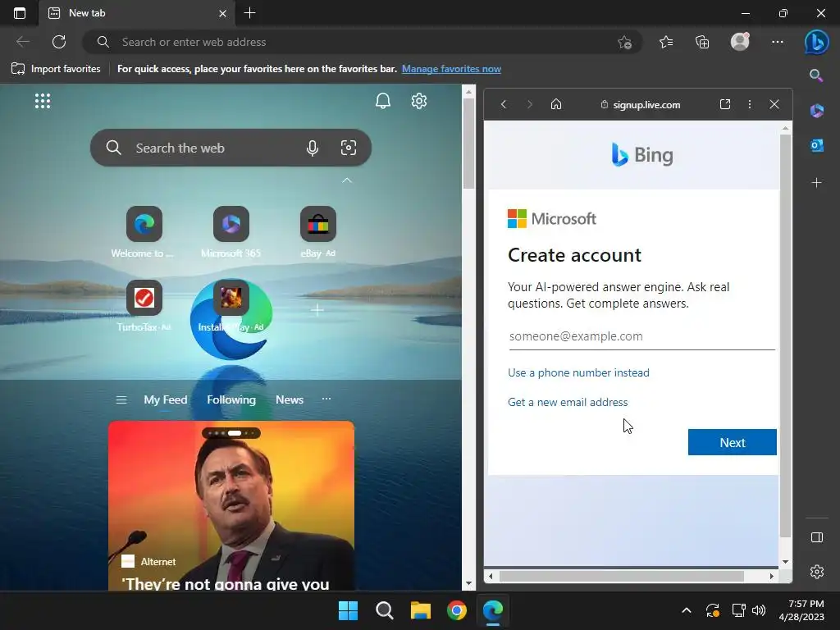Open a new tab with the plus button
Viewport: 840px width, 630px height.
249,13
